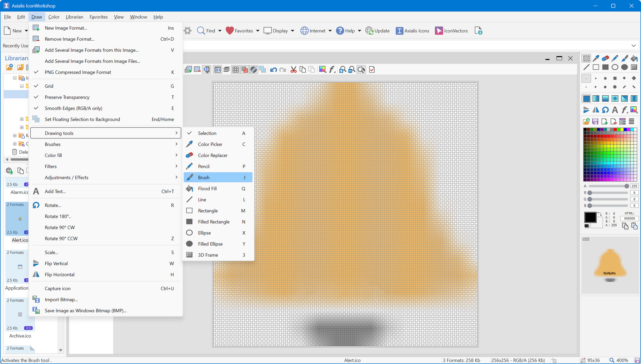The height and width of the screenshot is (364, 641).
Task: Open the Find dropdown arrow in toolbar
Action: coord(220,31)
